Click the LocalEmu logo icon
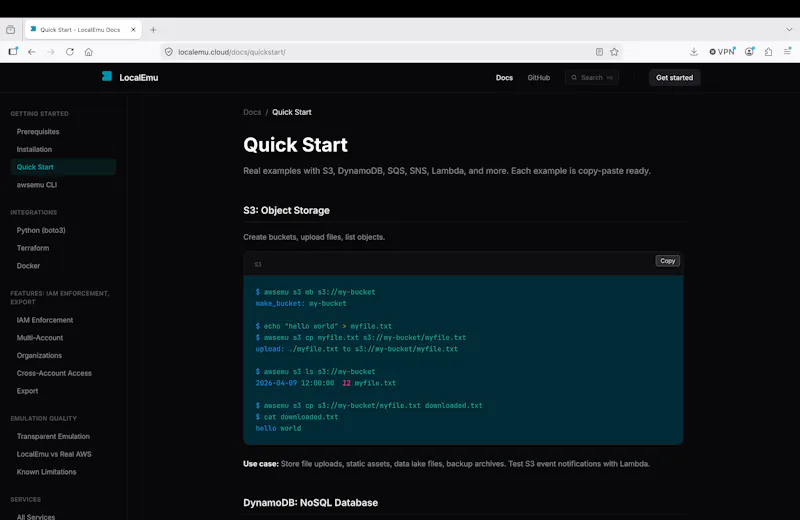This screenshot has height=520, width=800. (x=107, y=77)
